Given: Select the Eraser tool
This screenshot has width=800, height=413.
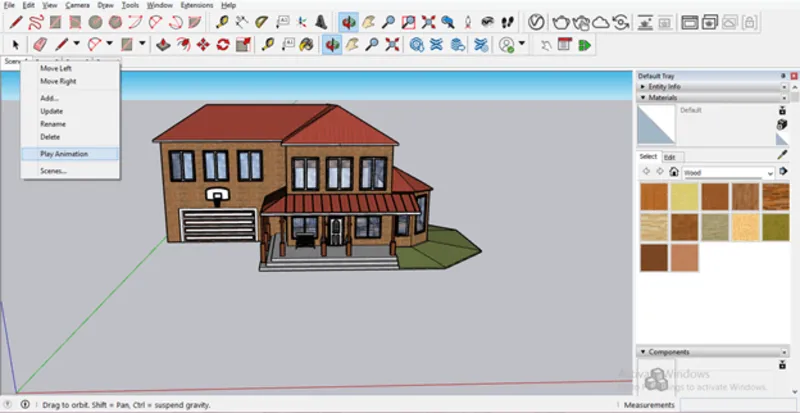Looking at the screenshot, I should [40, 44].
